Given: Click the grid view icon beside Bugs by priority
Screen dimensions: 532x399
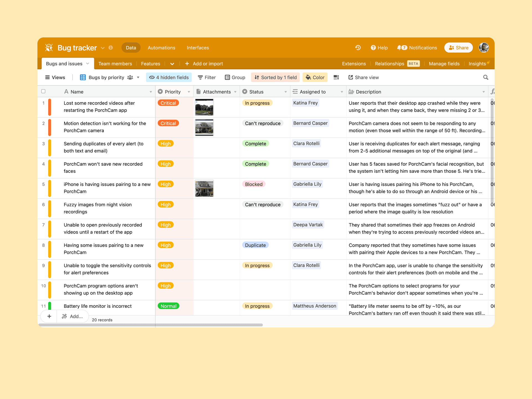Looking at the screenshot, I should [x=83, y=77].
